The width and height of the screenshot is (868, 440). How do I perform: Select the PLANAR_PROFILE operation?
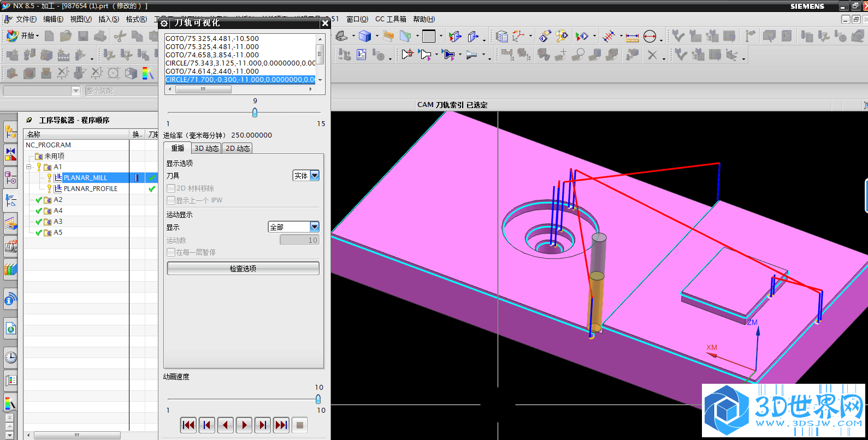click(91, 189)
